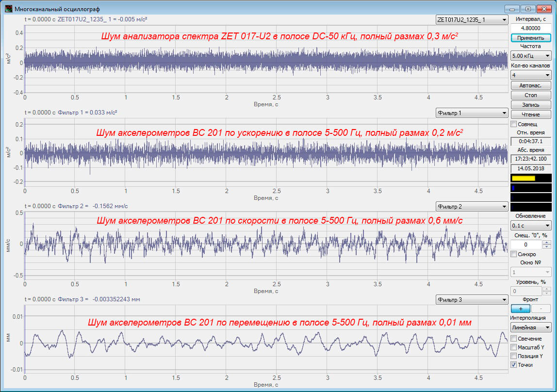Minimize the Многоканальный осциллограф window
The image size is (559, 392).
512,9
